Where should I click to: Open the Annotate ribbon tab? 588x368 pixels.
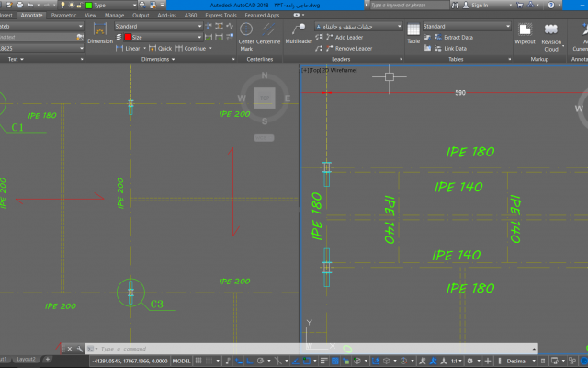pyautogui.click(x=31, y=15)
